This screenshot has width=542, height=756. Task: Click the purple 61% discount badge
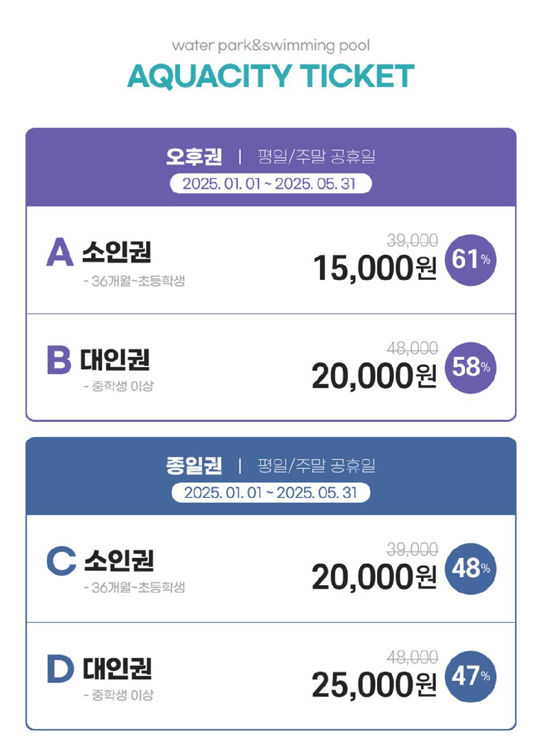471,260
